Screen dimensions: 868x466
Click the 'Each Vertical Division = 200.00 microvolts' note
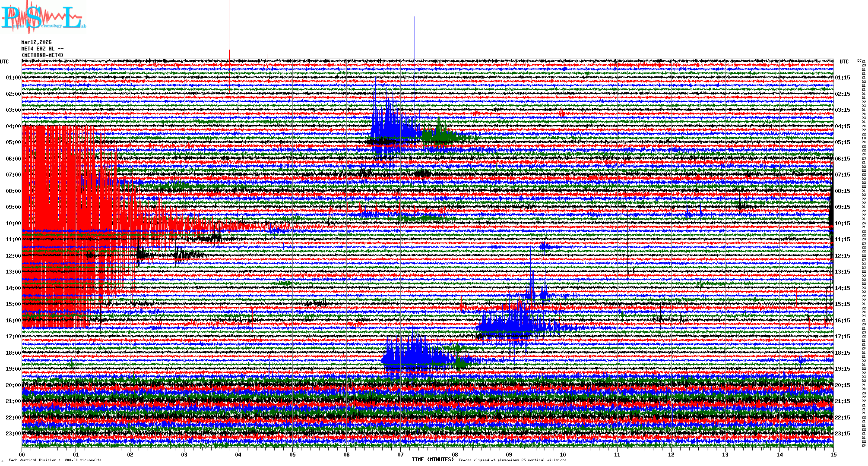(x=55, y=460)
